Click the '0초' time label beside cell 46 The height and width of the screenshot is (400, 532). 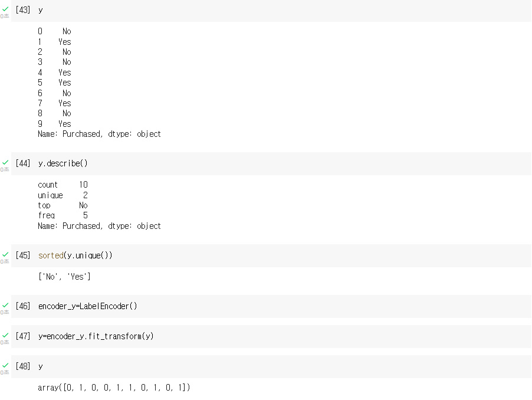tap(4, 312)
